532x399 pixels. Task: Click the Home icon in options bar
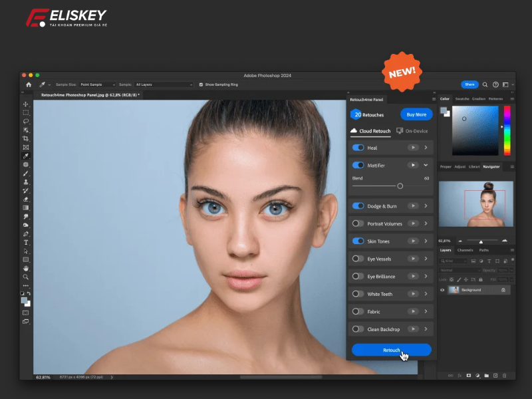pos(28,84)
